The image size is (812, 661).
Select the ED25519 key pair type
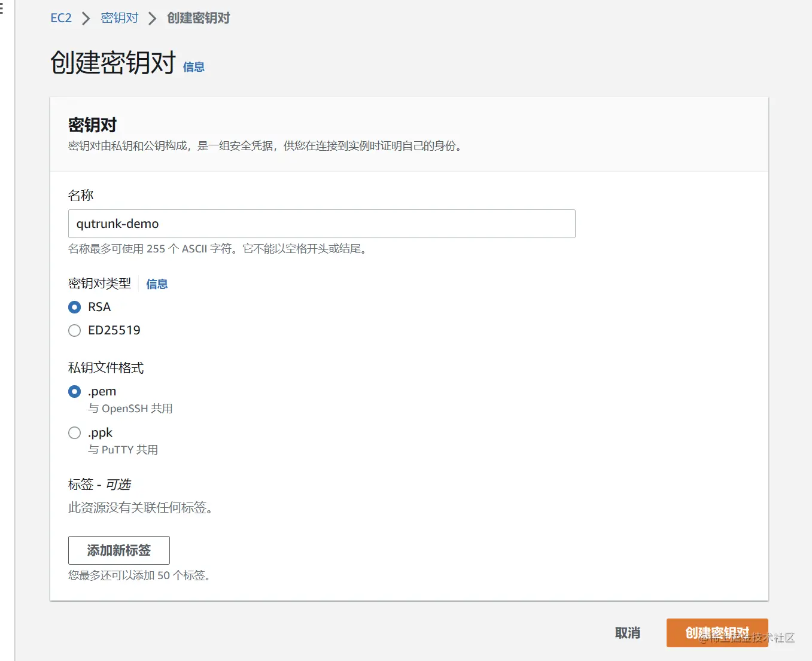[x=74, y=330]
